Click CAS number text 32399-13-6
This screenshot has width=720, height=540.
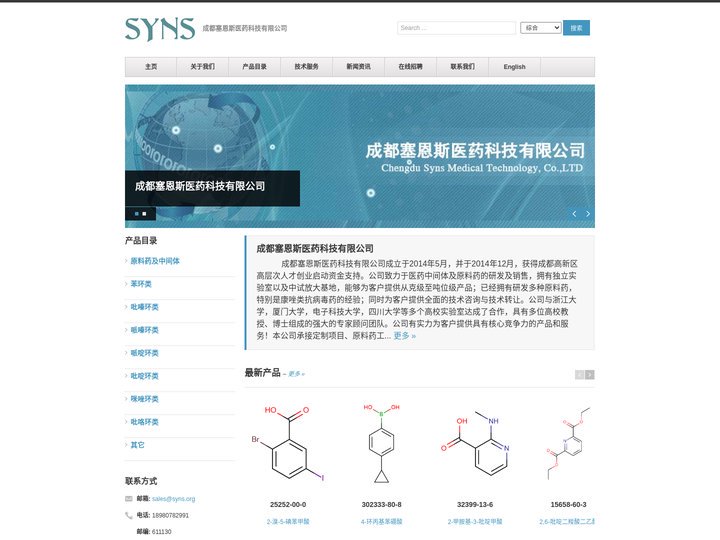(x=475, y=504)
